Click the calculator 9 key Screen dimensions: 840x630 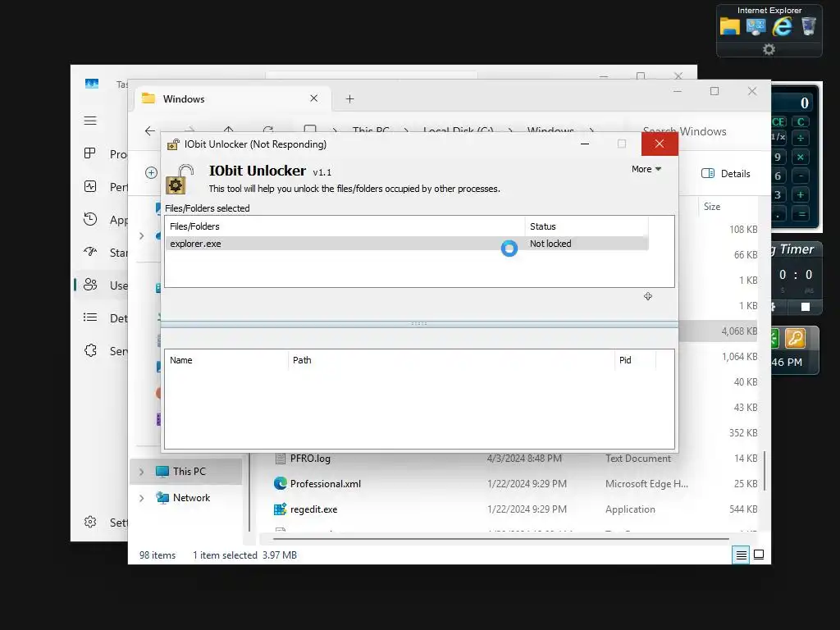point(778,157)
